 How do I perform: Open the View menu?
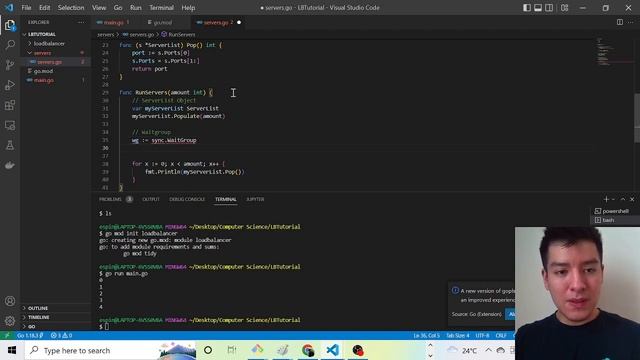[x=99, y=8]
